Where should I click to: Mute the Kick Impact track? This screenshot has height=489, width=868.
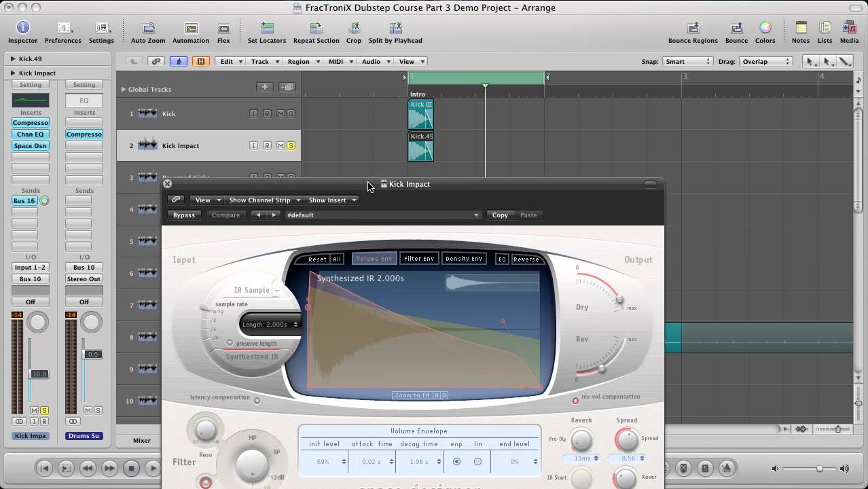[x=281, y=145]
